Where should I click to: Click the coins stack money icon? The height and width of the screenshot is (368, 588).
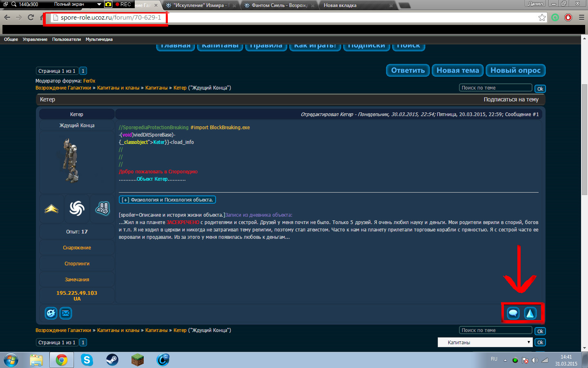point(102,209)
